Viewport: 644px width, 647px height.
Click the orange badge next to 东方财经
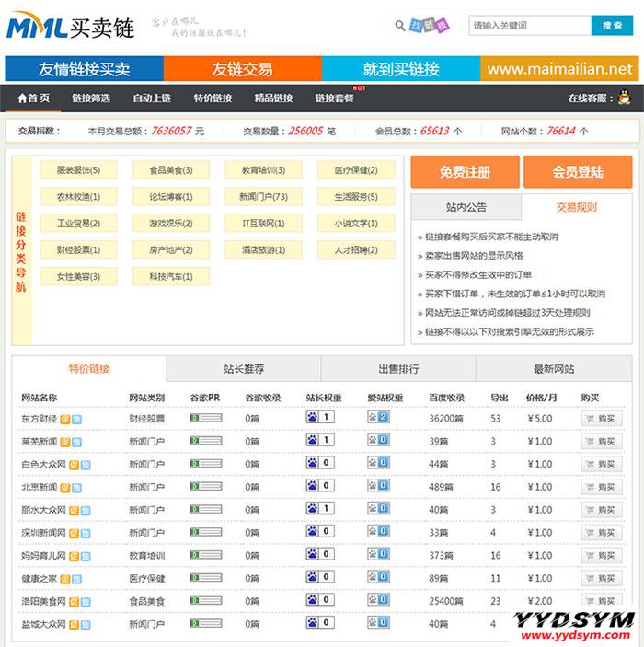[x=64, y=420]
